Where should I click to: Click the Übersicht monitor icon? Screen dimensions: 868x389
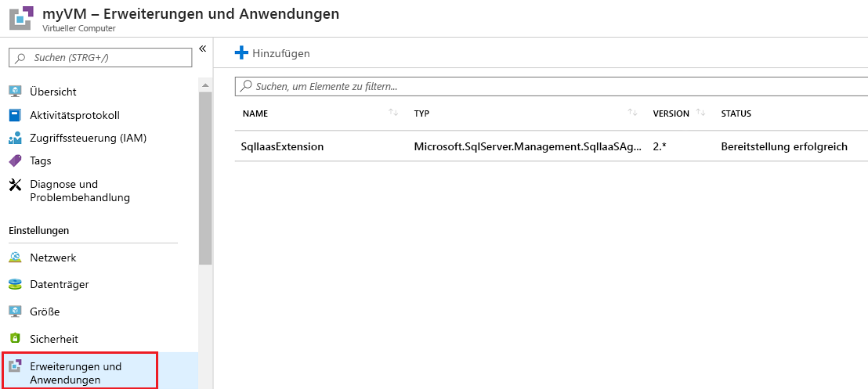coord(15,92)
